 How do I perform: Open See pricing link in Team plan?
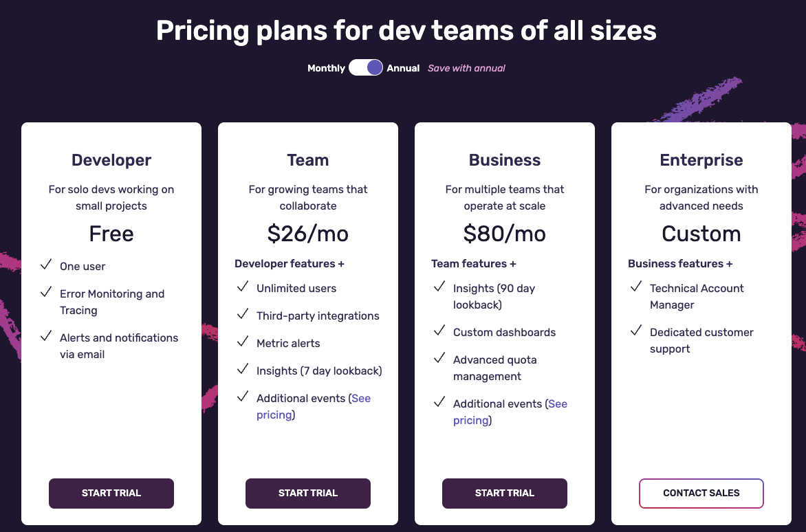pos(314,406)
